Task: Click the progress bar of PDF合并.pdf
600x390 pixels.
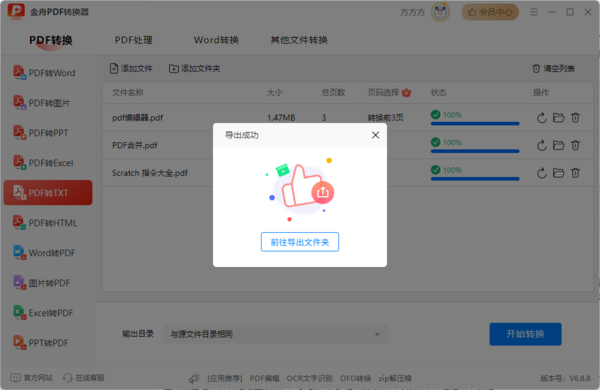Action: click(x=475, y=151)
